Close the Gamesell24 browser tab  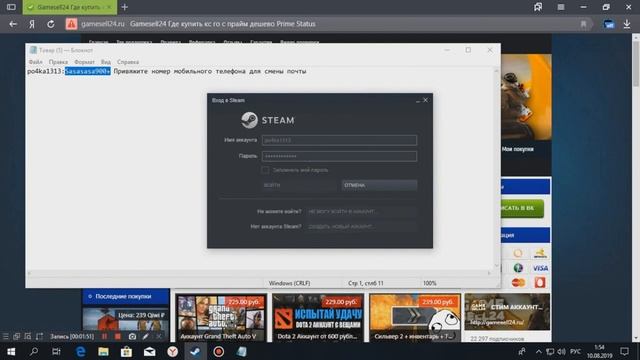[109, 7]
